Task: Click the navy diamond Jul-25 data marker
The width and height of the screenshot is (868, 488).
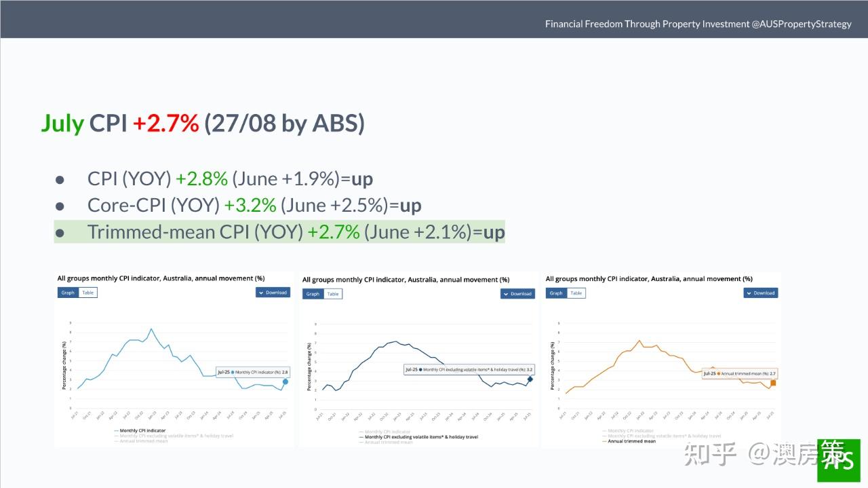Action: click(530, 379)
